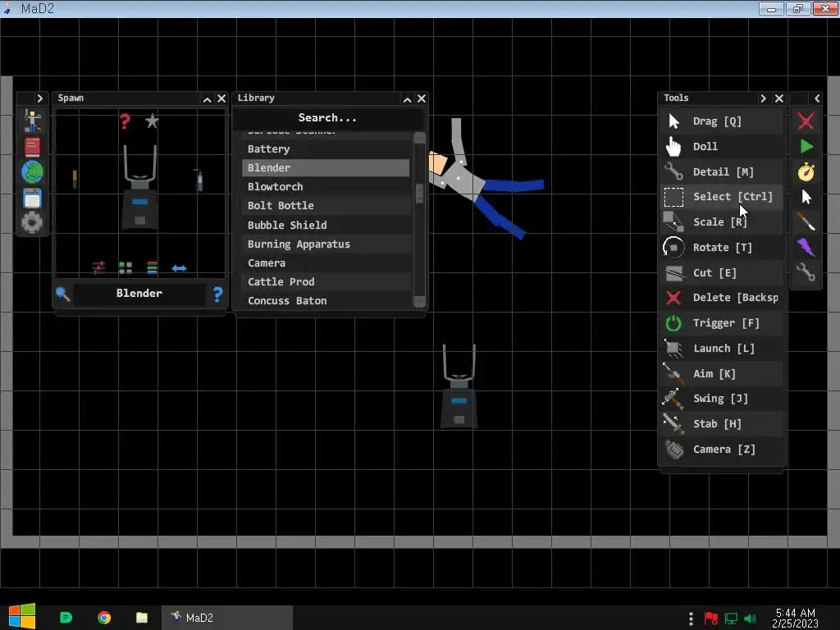The width and height of the screenshot is (840, 630).
Task: Close the Library panel
Action: (422, 98)
